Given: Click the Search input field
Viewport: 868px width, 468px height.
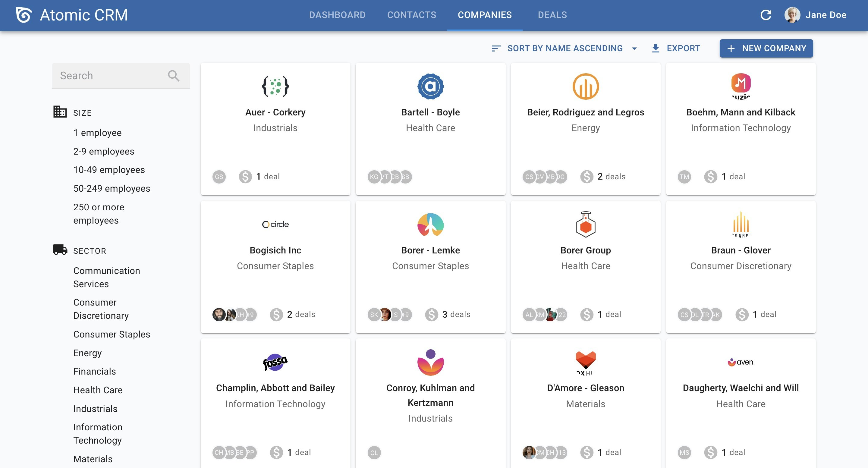Looking at the screenshot, I should point(121,76).
